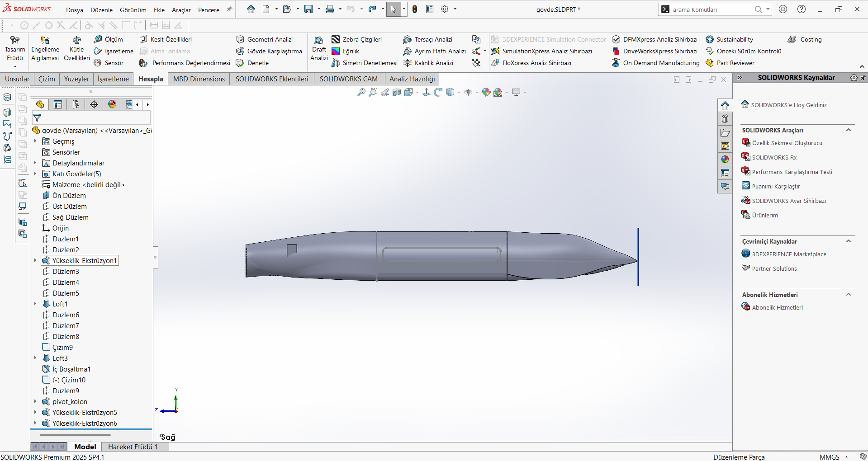Click the Rebuild traffic light icon
This screenshot has height=461, width=868.
415,9
